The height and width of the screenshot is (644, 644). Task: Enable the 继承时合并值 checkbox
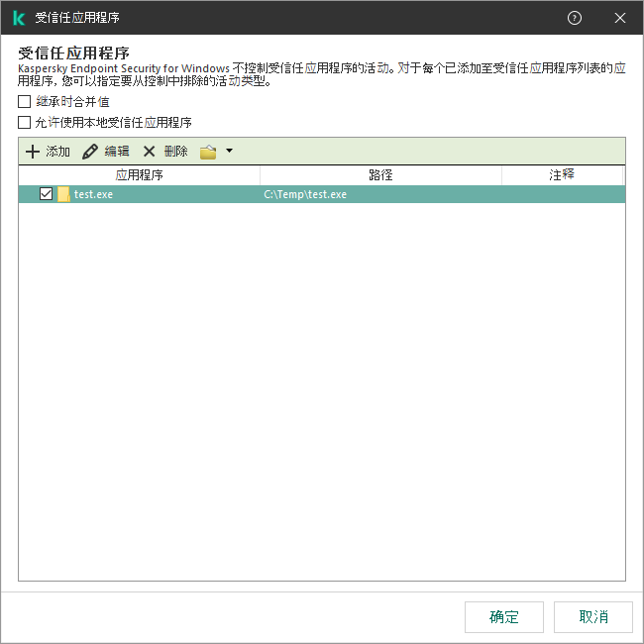24,101
